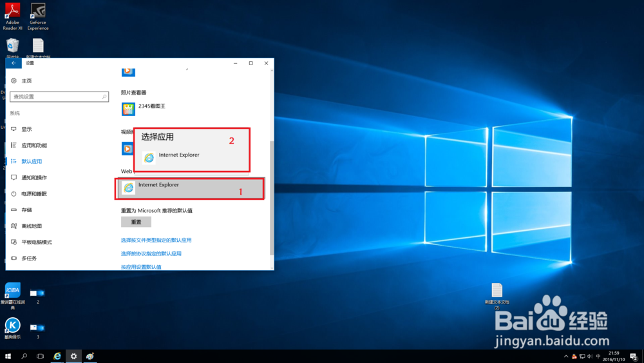The height and width of the screenshot is (363, 644).
Task: Open the Windows Start menu
Action: coord(8,356)
